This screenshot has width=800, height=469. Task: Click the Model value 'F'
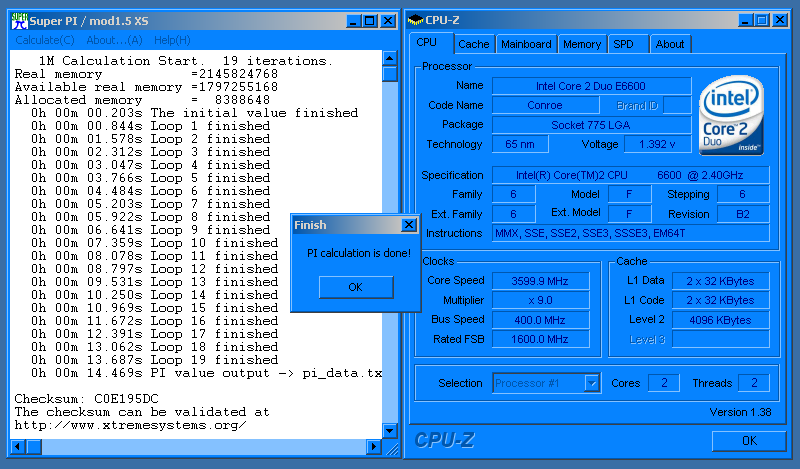[630, 194]
